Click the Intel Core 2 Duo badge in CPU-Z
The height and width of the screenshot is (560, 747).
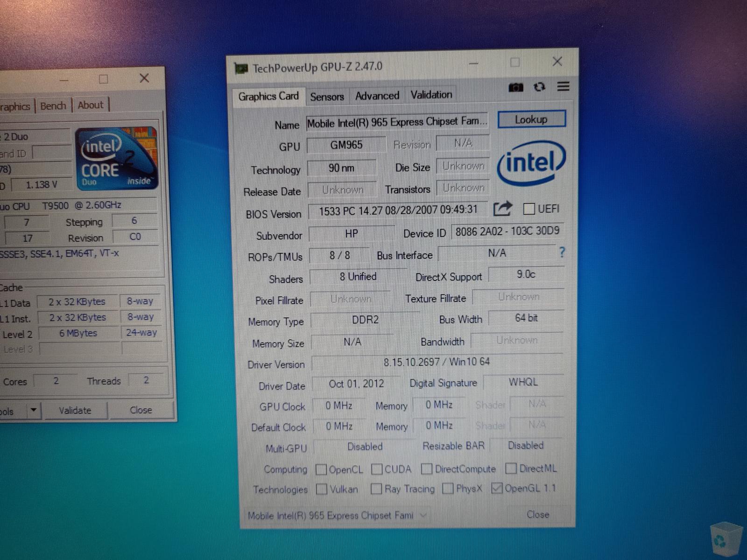pyautogui.click(x=117, y=159)
